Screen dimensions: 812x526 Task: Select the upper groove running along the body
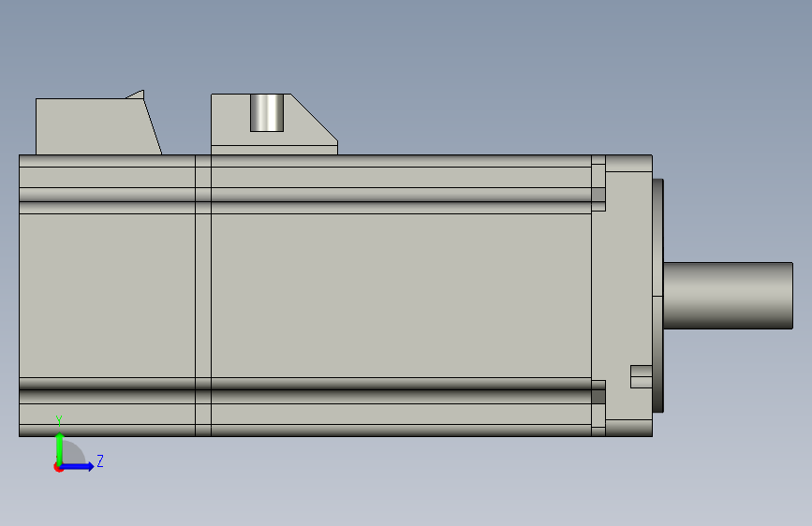click(305, 200)
